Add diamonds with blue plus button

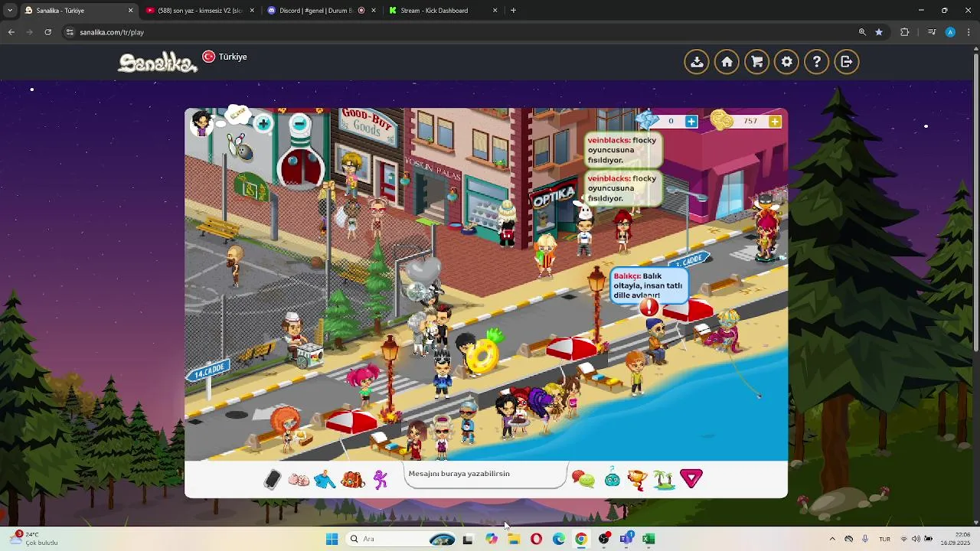(691, 121)
